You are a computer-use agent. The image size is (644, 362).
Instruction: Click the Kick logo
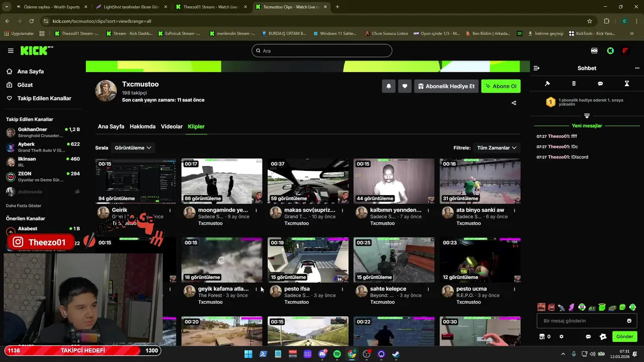(x=36, y=51)
